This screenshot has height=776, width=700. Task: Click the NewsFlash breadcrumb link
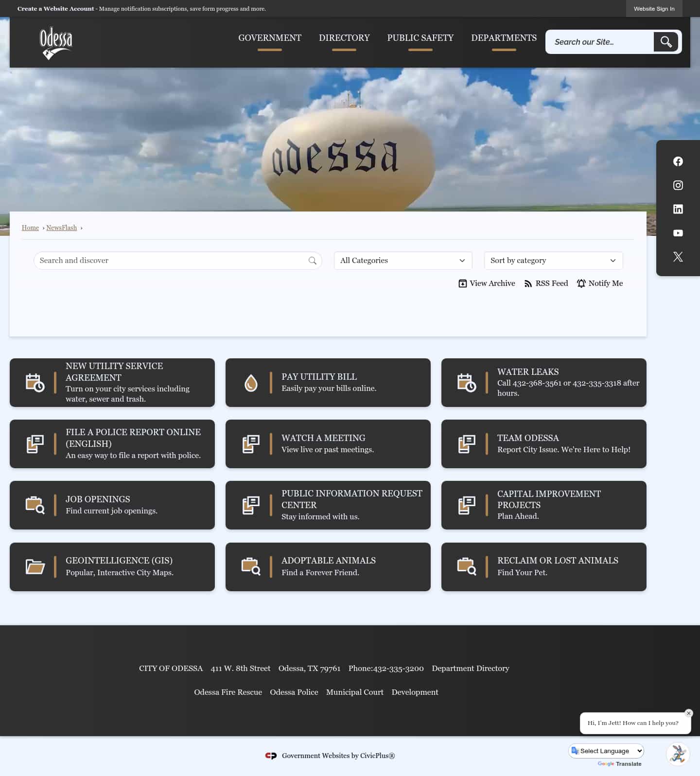[61, 228]
